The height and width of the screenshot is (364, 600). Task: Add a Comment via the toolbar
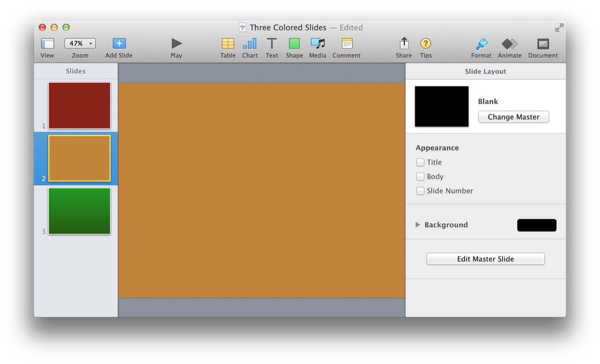coord(347,44)
